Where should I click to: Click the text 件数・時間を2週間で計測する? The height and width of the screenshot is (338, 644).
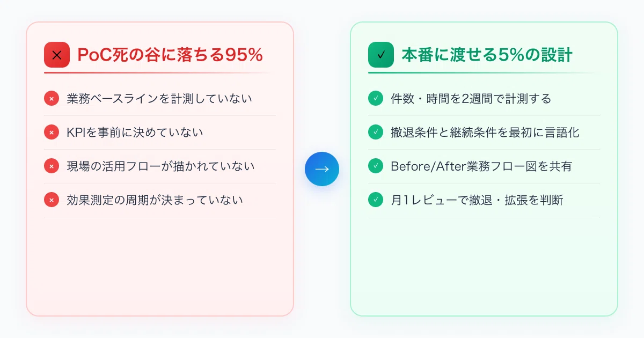(471, 99)
